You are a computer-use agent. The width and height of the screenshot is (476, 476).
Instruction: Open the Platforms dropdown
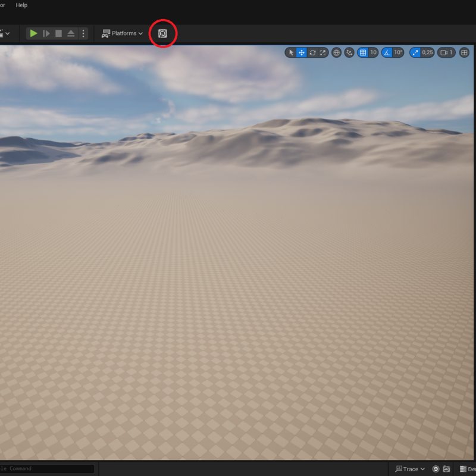pos(123,33)
